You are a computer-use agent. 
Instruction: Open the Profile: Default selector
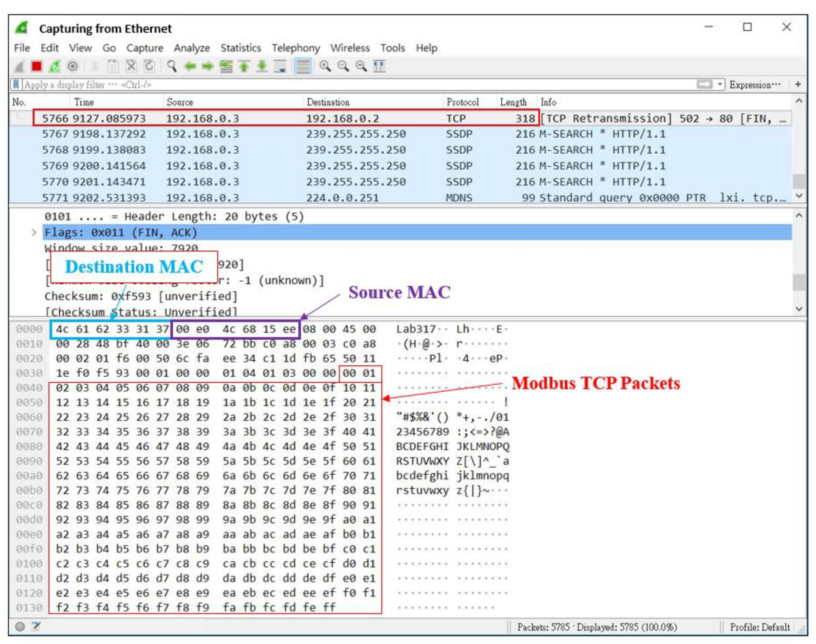[759, 627]
